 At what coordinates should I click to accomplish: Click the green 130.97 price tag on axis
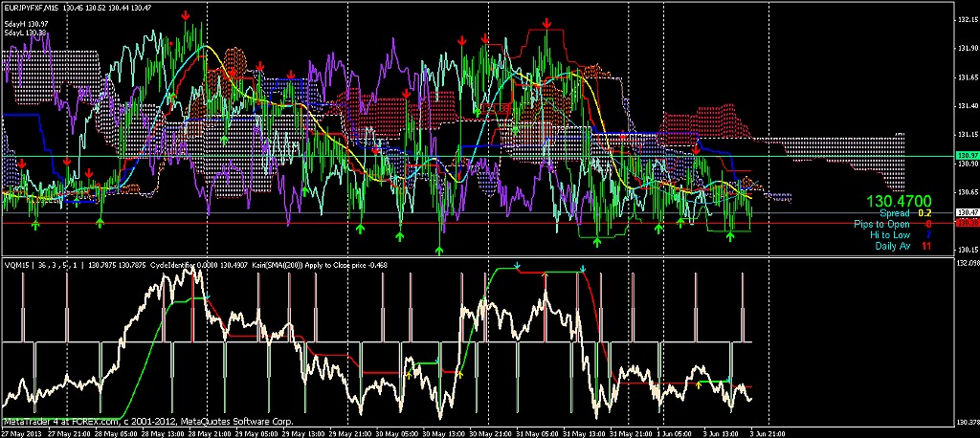click(967, 155)
